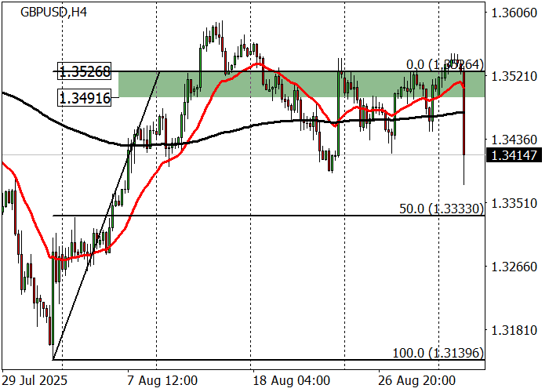
Task: Click the GBPUSD,H4 chart title
Action: coord(53,13)
